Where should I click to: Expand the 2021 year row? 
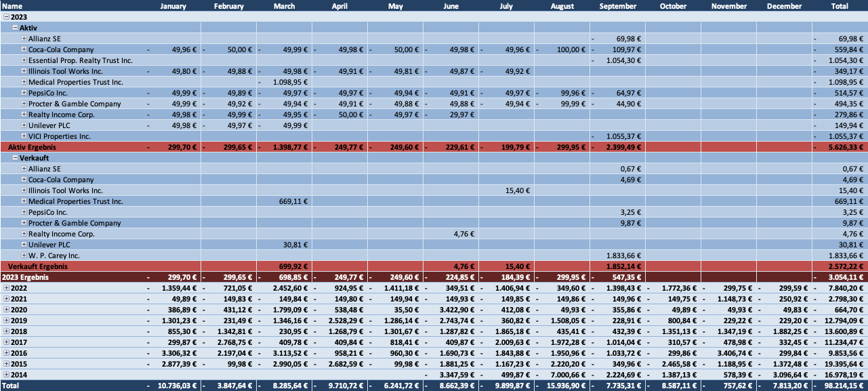click(x=7, y=299)
